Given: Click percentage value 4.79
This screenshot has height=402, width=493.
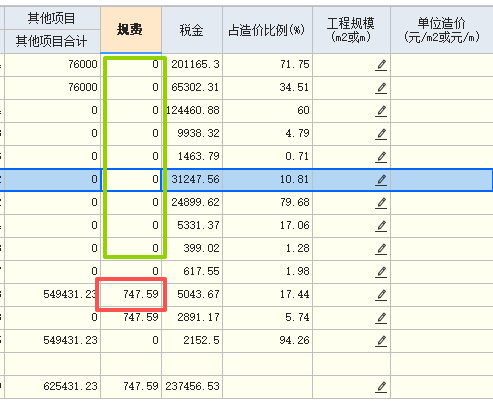Looking at the screenshot, I should [267, 134].
